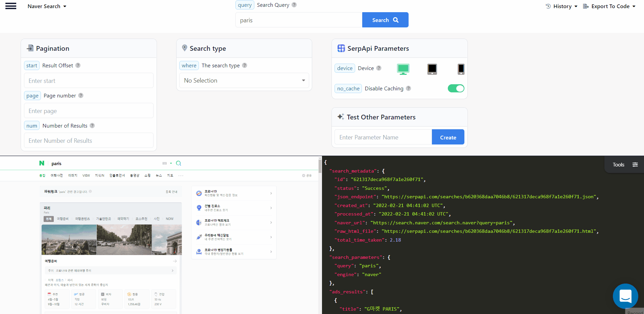Viewport: 644px width, 314px height.
Task: Toggle the Disable Caching switch
Action: tap(456, 88)
